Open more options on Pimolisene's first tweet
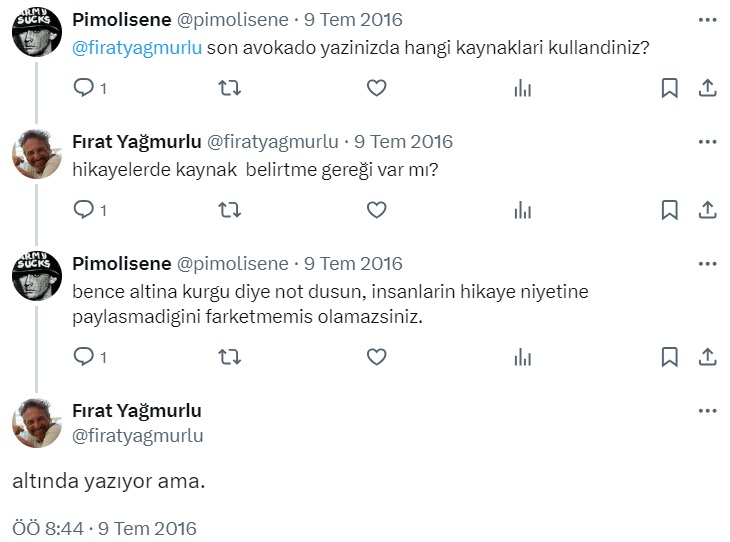This screenshot has width=730, height=542. [x=707, y=19]
